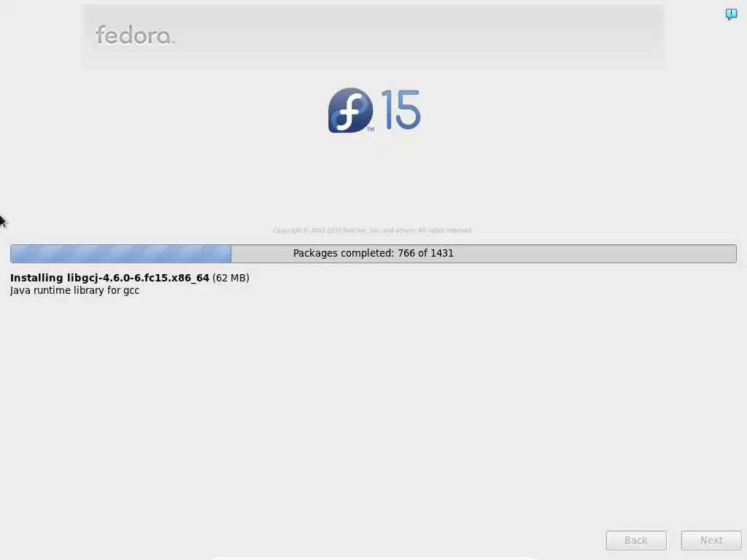
Task: Click the large '15' version number graphic
Action: coord(400,109)
